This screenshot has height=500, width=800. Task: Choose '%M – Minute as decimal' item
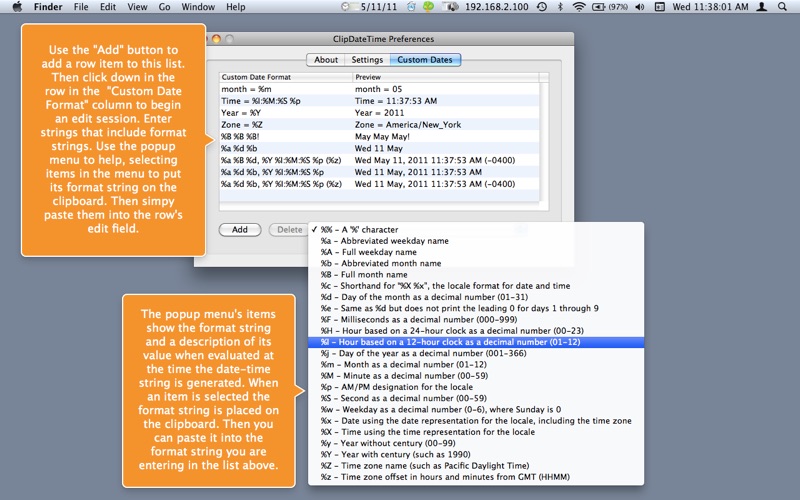point(476,376)
